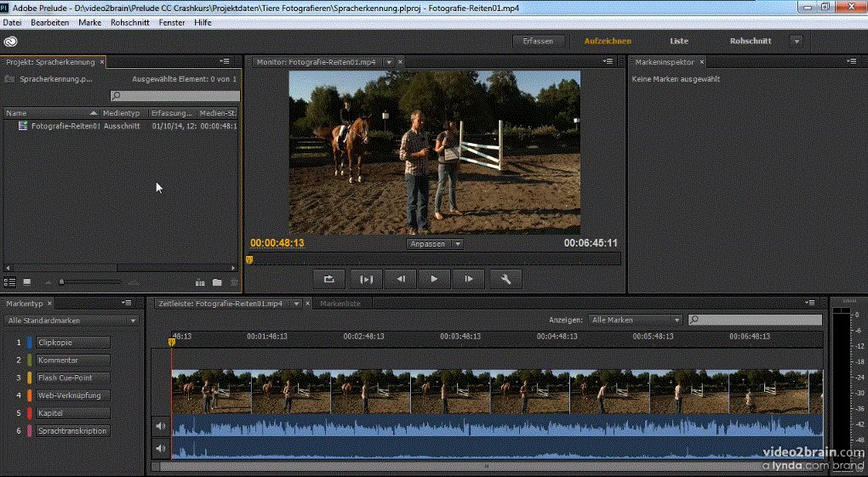The image size is (868, 477).
Task: Select the Fotografie-Reiten01 clip row
Action: (121, 126)
